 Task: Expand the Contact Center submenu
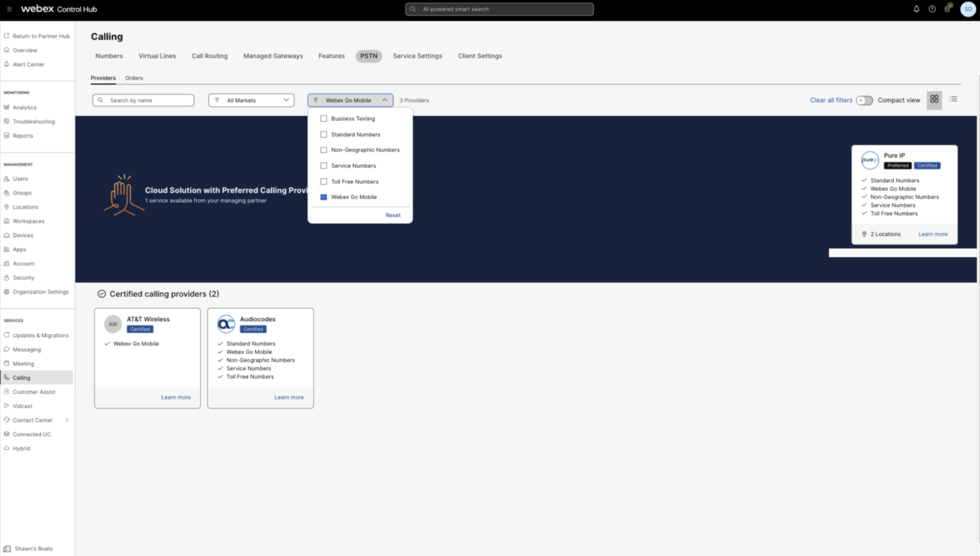pyautogui.click(x=67, y=420)
